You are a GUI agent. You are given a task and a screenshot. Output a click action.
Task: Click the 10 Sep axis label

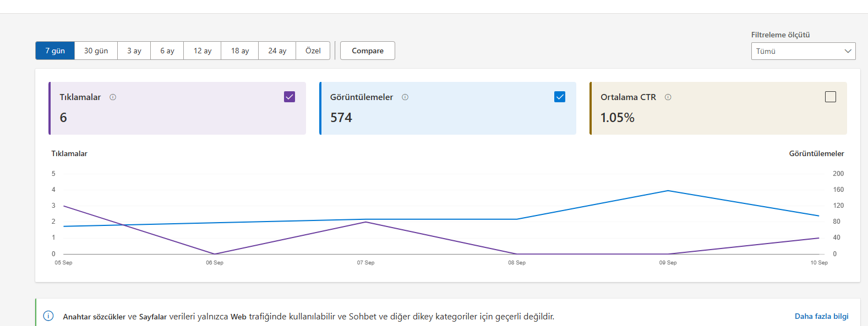pyautogui.click(x=819, y=263)
